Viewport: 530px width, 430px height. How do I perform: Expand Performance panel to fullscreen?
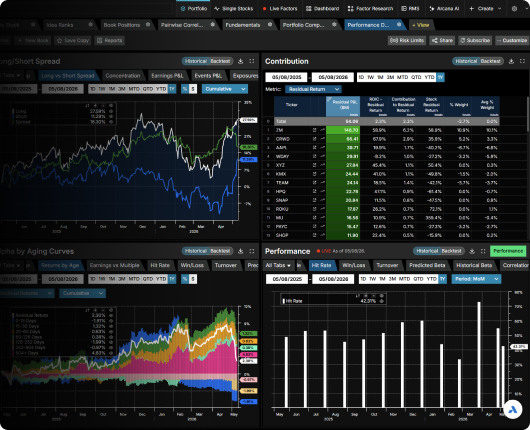[483, 251]
